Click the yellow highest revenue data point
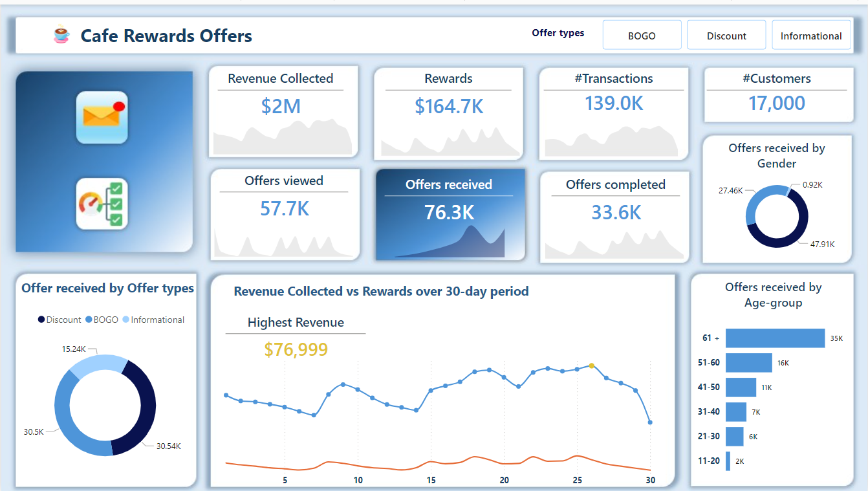This screenshot has height=491, width=868. click(x=592, y=366)
